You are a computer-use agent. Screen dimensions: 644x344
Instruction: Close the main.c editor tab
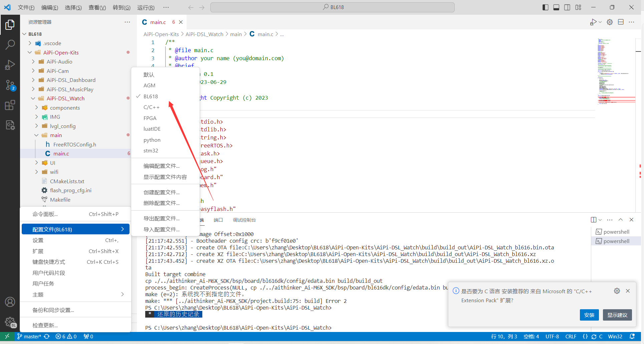pyautogui.click(x=181, y=22)
